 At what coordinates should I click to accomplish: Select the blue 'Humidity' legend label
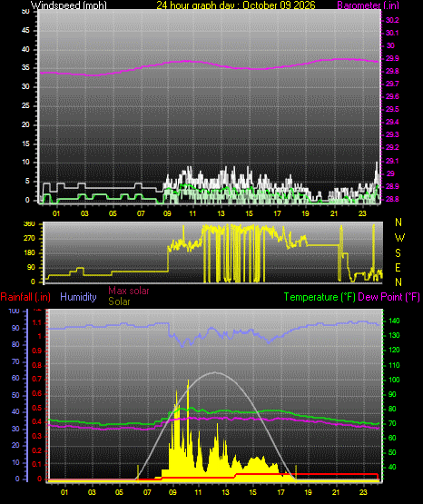78,297
